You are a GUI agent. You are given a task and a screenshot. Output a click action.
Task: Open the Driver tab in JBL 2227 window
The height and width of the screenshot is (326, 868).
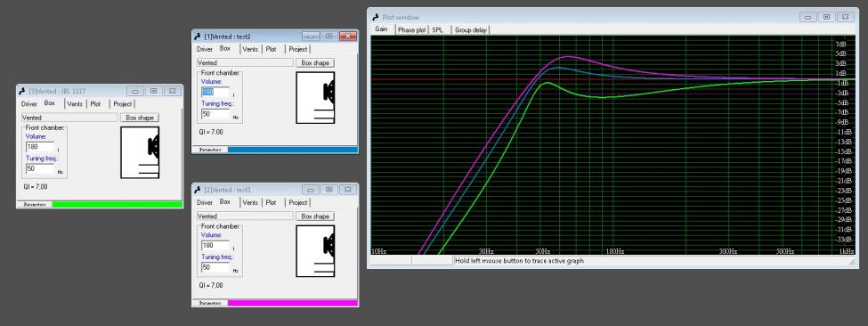point(29,103)
